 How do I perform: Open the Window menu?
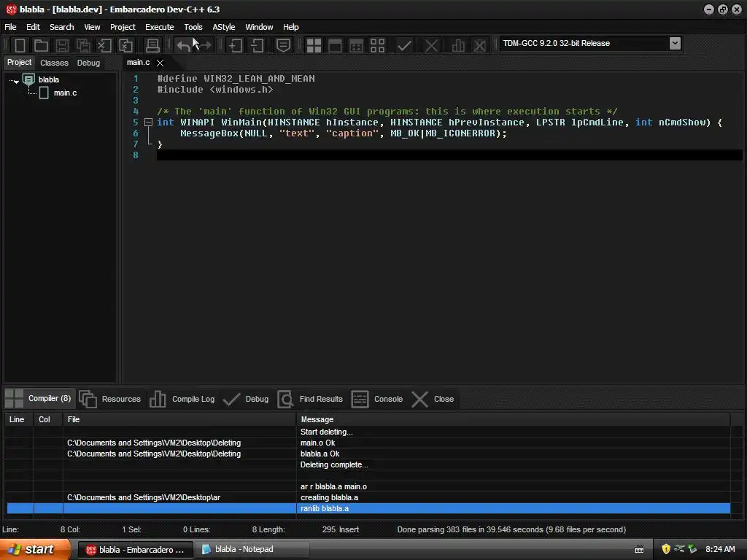tap(259, 27)
